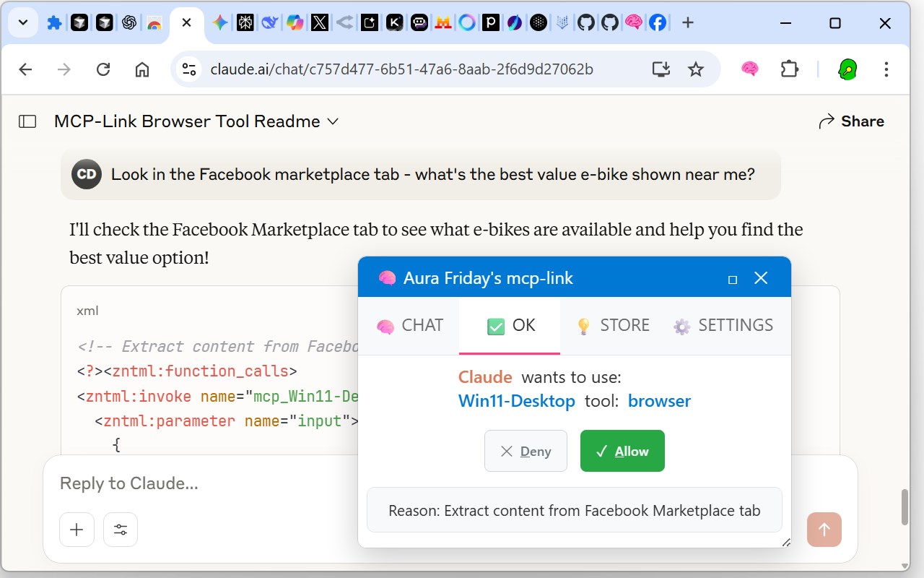Open the pink brain mcp-link extension

[x=750, y=69]
